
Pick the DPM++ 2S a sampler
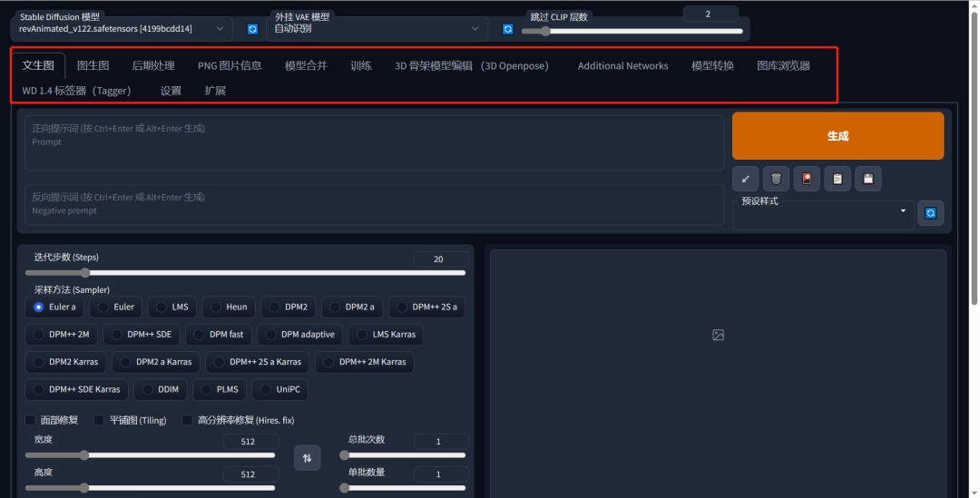(426, 307)
